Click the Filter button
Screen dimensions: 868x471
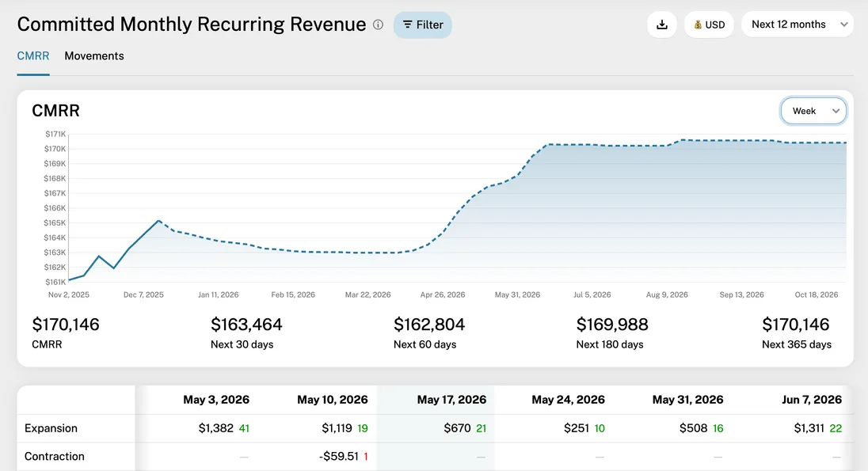click(x=422, y=25)
